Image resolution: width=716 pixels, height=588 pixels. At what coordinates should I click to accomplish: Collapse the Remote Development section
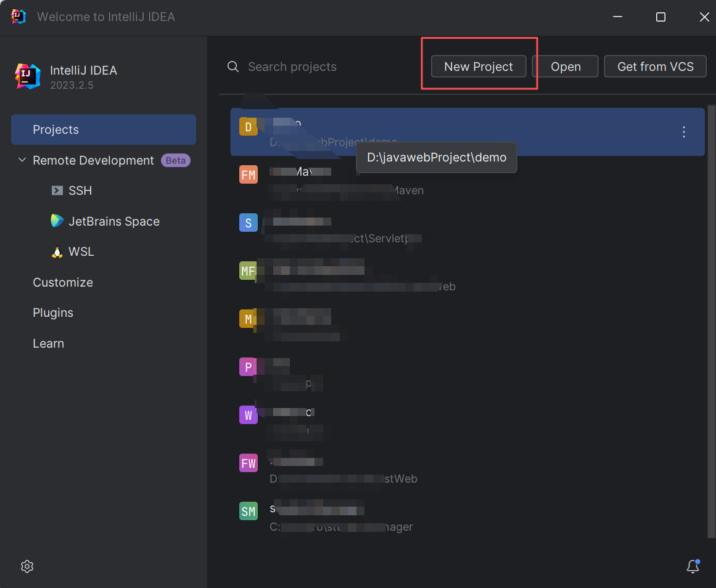(x=22, y=160)
